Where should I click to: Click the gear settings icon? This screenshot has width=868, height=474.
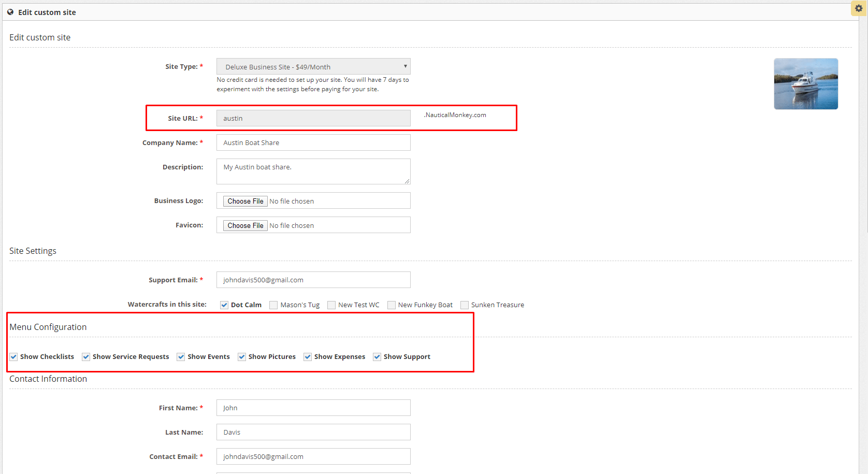tap(858, 8)
